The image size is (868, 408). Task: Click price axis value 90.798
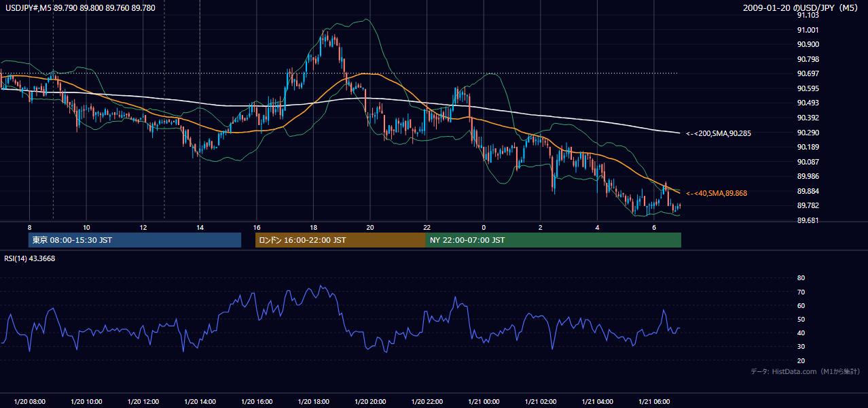point(808,59)
